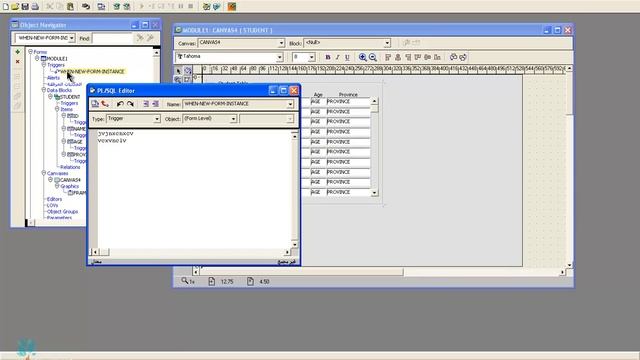Click the Zoom In magnifier in Layout Editor

362,57
